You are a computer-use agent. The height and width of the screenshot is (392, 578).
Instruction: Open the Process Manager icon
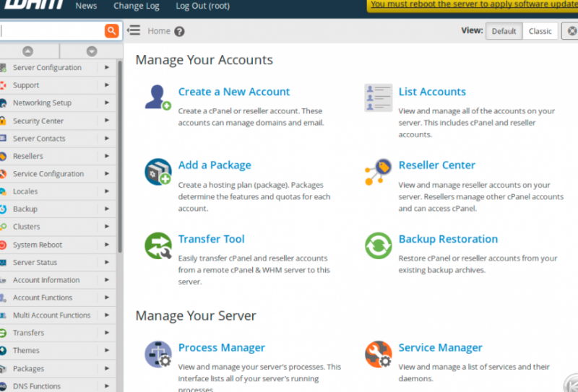point(158,354)
